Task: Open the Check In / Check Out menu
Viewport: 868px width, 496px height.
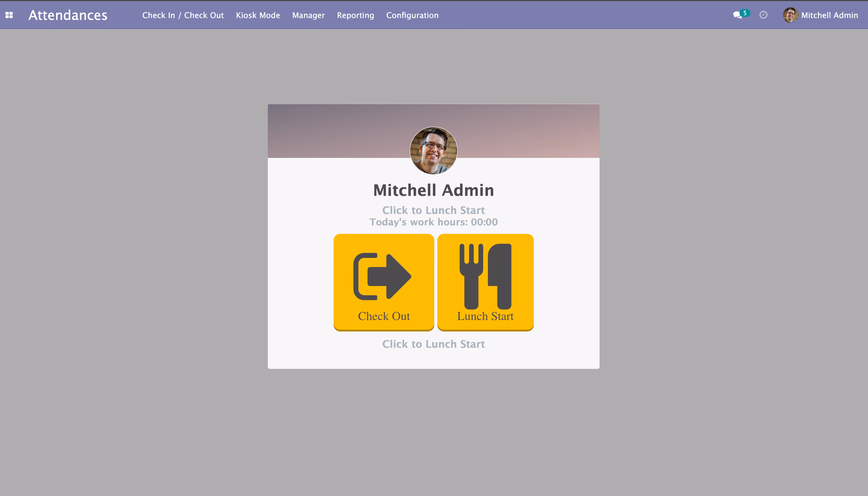Action: [183, 15]
